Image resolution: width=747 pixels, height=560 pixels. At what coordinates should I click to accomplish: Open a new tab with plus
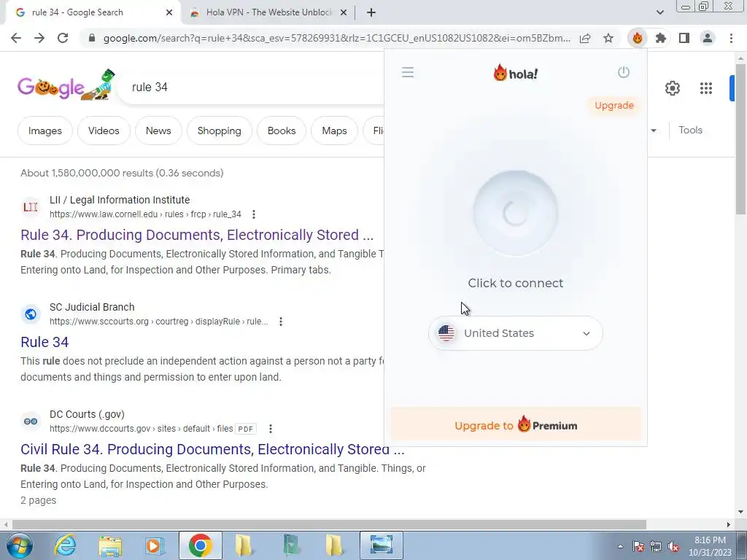pyautogui.click(x=371, y=12)
